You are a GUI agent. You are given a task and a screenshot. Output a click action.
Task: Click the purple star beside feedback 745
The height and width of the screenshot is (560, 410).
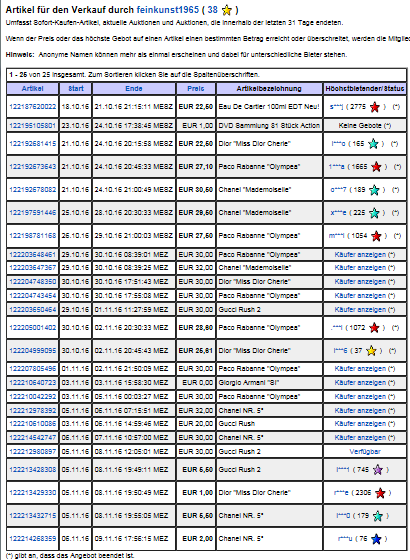(x=378, y=470)
